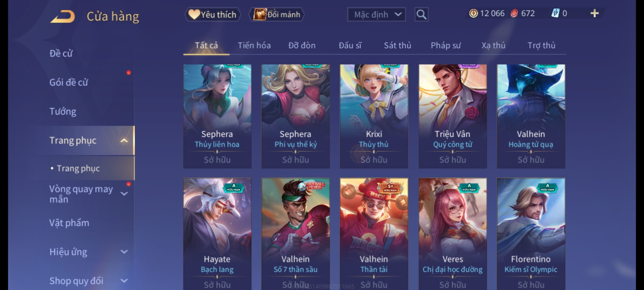Screen dimensions: 644x290
Task: Select the Tiến hóa tab
Action: (x=254, y=46)
